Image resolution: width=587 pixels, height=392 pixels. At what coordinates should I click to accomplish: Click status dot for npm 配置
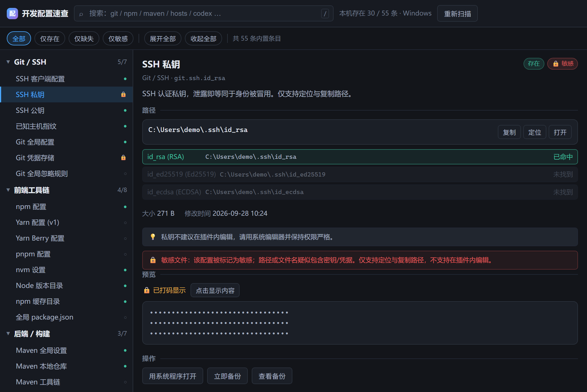click(x=125, y=207)
